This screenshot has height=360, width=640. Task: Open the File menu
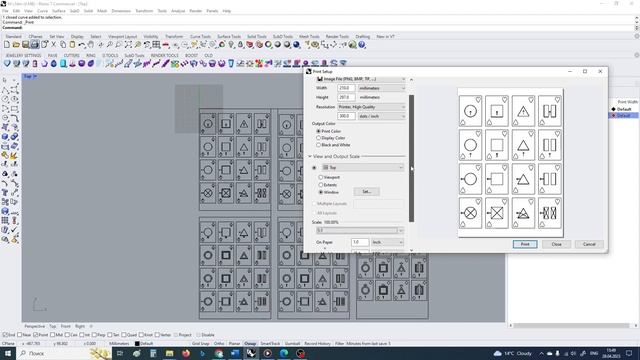pyautogui.click(x=5, y=11)
